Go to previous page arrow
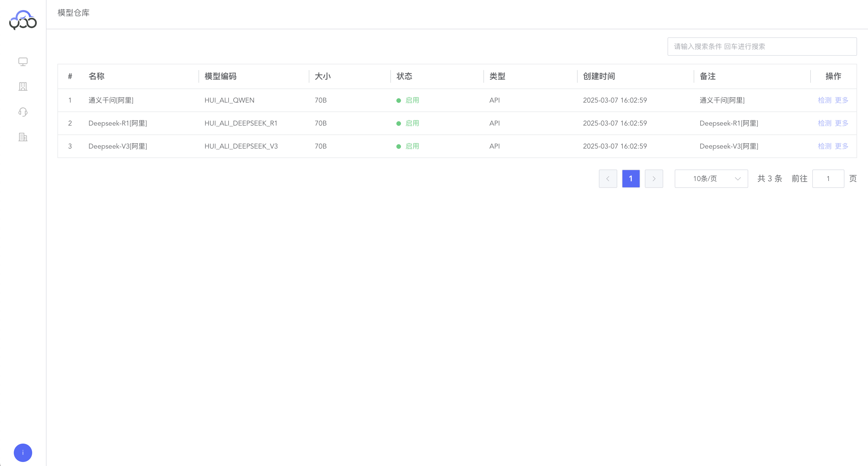The image size is (868, 466). pos(608,179)
